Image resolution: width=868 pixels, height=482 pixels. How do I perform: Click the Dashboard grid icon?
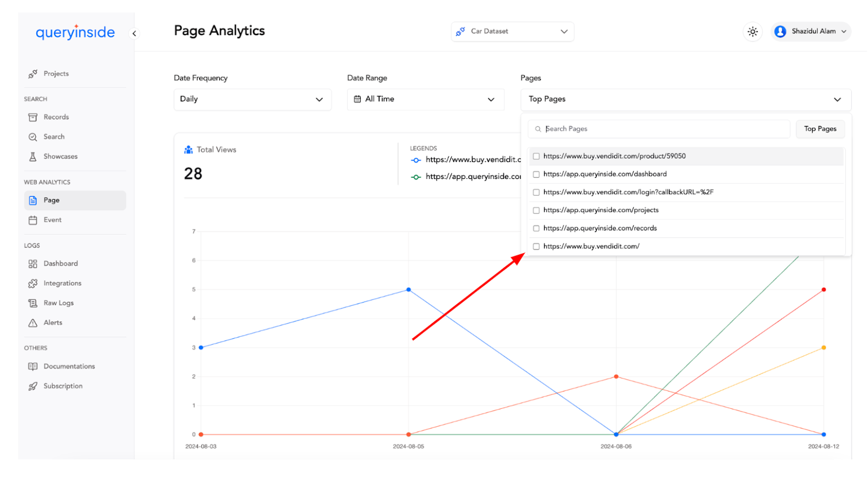pyautogui.click(x=33, y=264)
